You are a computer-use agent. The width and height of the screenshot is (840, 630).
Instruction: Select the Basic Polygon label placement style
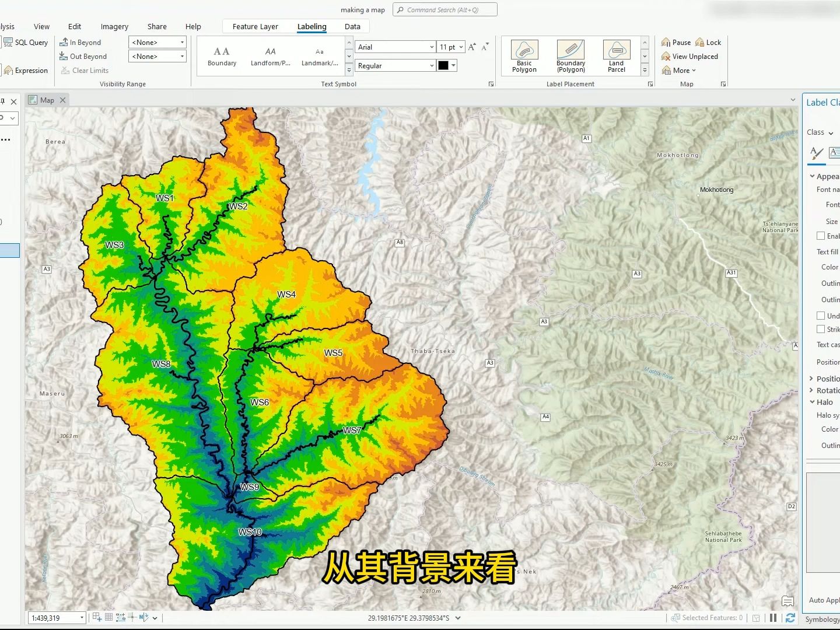pos(524,57)
